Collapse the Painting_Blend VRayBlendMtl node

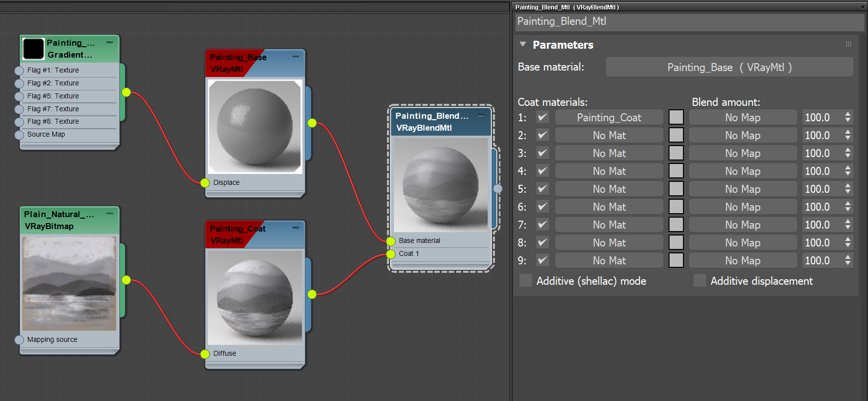481,116
